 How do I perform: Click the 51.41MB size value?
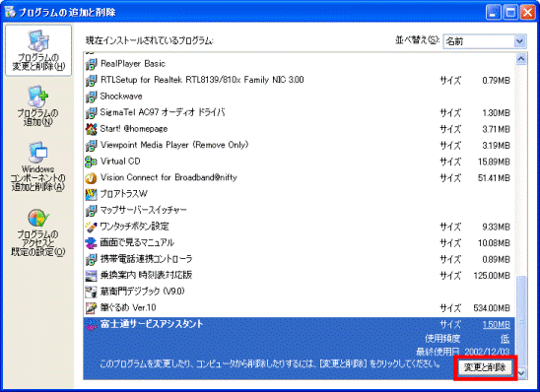(x=494, y=178)
